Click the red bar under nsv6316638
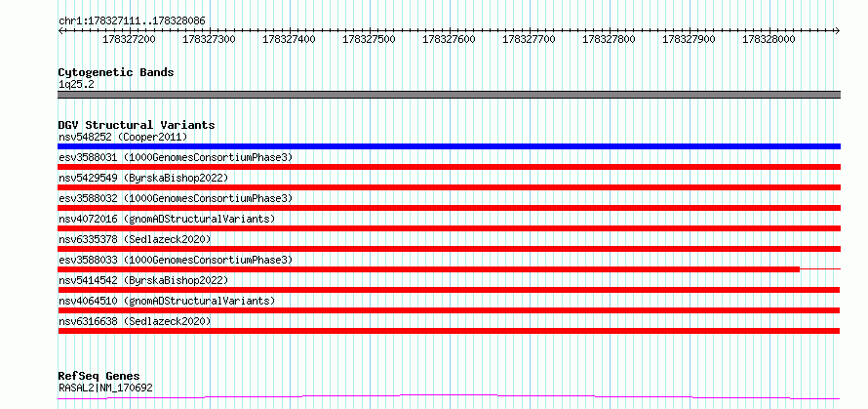 [449, 331]
